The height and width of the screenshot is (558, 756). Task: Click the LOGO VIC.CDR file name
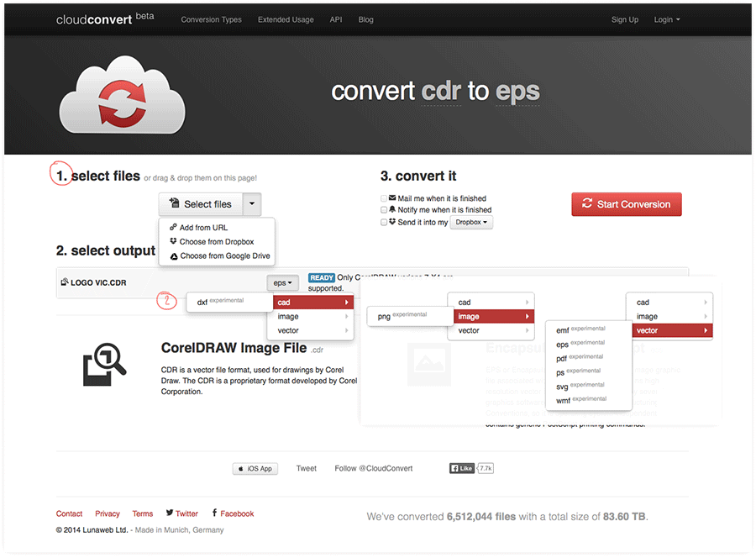(x=98, y=282)
